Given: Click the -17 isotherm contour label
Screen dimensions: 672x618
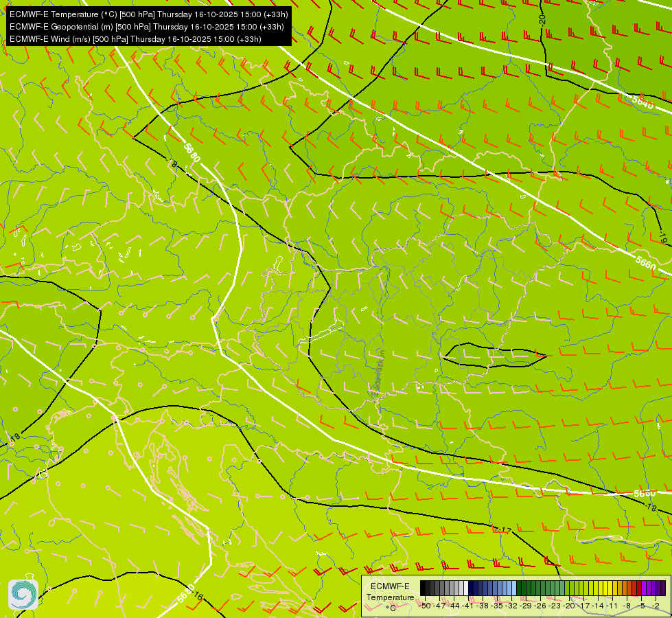Looking at the screenshot, I should 504,530.
